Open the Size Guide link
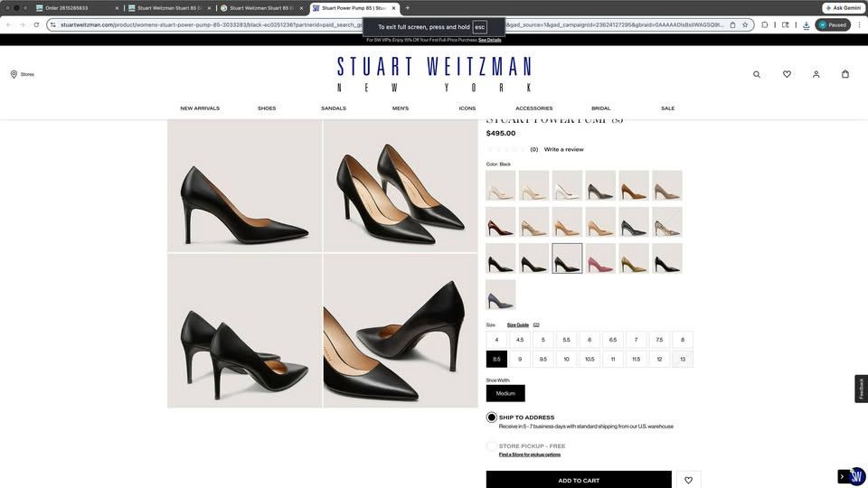Image resolution: width=868 pixels, height=488 pixels. [x=517, y=324]
